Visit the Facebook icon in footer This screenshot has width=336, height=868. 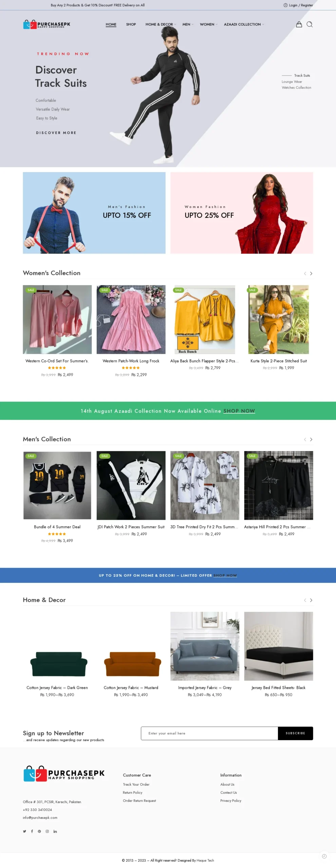pos(32,831)
